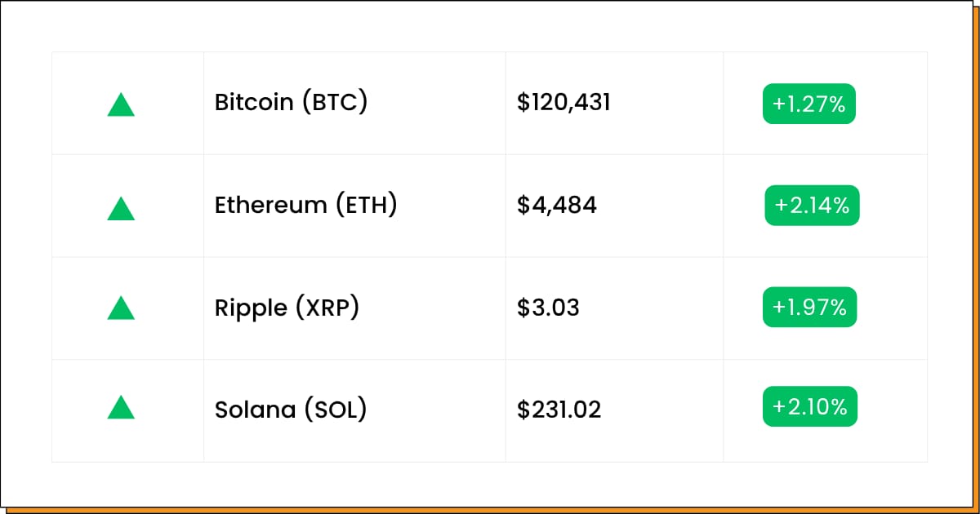Open the Solana (SOL) entry

291,410
